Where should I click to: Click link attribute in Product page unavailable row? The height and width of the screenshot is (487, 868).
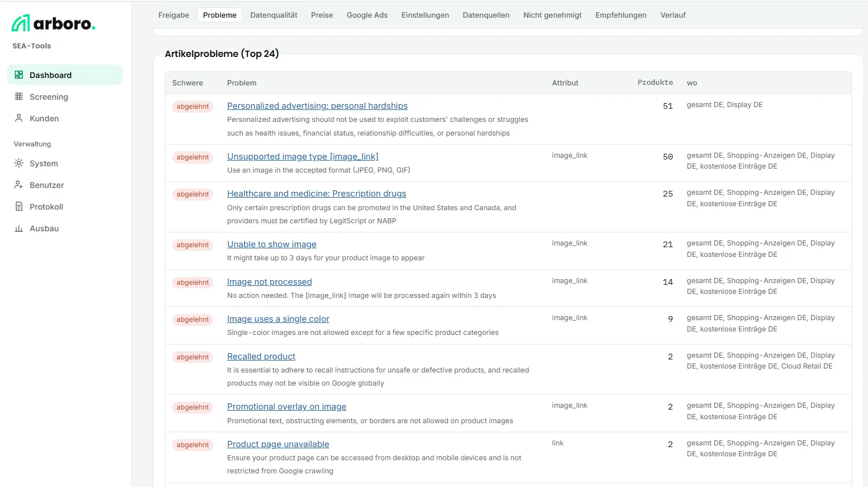[557, 443]
